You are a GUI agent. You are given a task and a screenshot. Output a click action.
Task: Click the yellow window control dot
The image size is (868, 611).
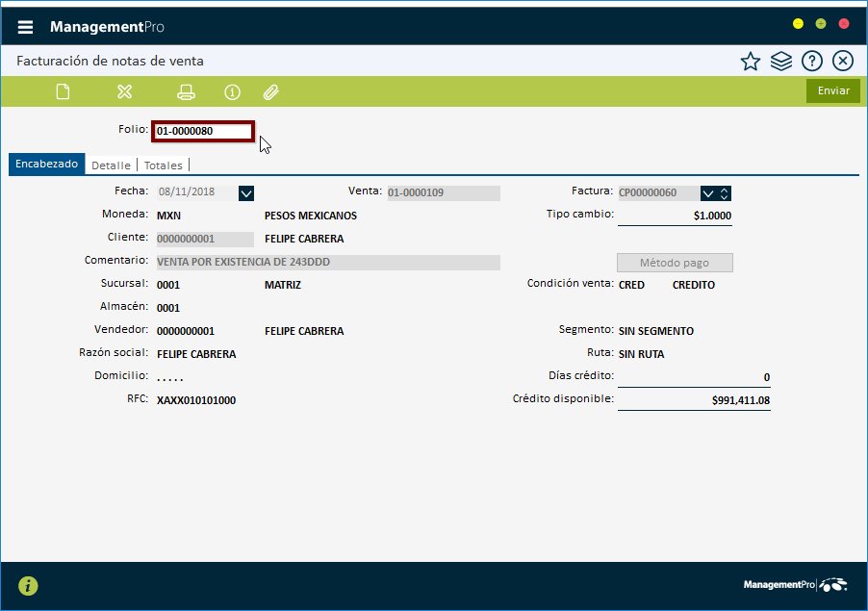point(798,24)
